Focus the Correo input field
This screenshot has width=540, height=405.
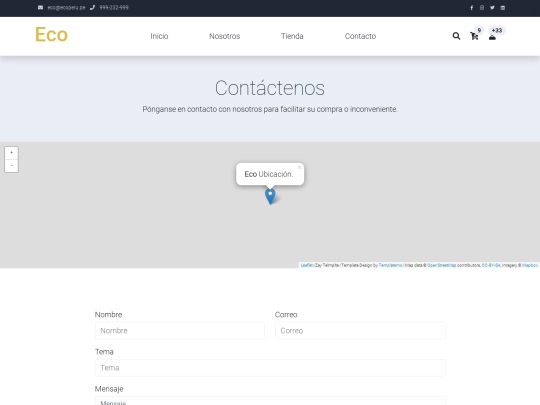point(360,331)
